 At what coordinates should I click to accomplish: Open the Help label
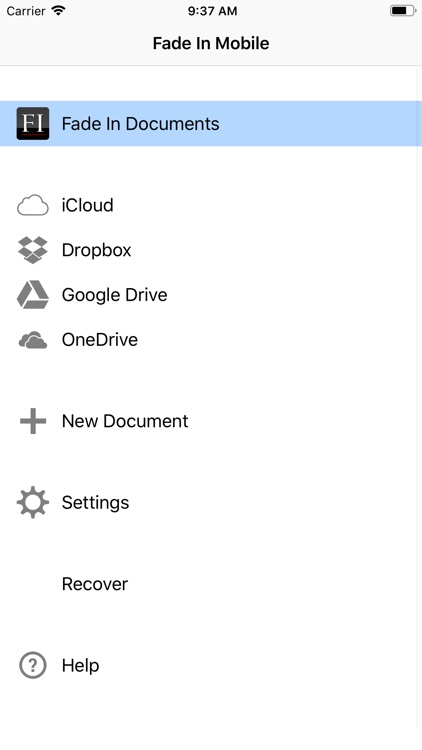[x=80, y=666]
